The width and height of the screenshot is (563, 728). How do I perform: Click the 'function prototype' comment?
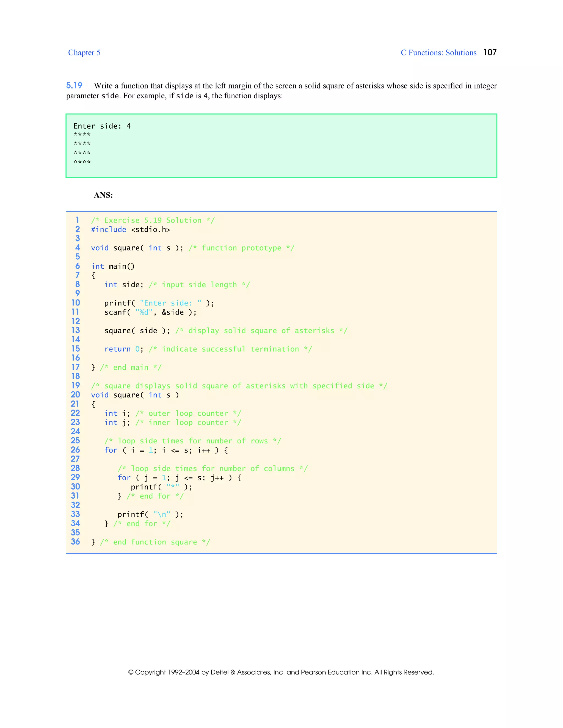tap(241, 248)
